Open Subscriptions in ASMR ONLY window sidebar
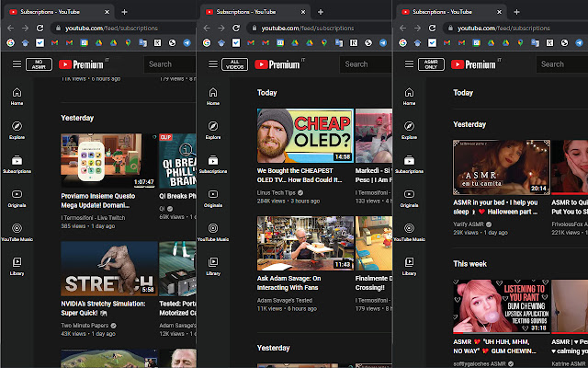 (x=409, y=164)
